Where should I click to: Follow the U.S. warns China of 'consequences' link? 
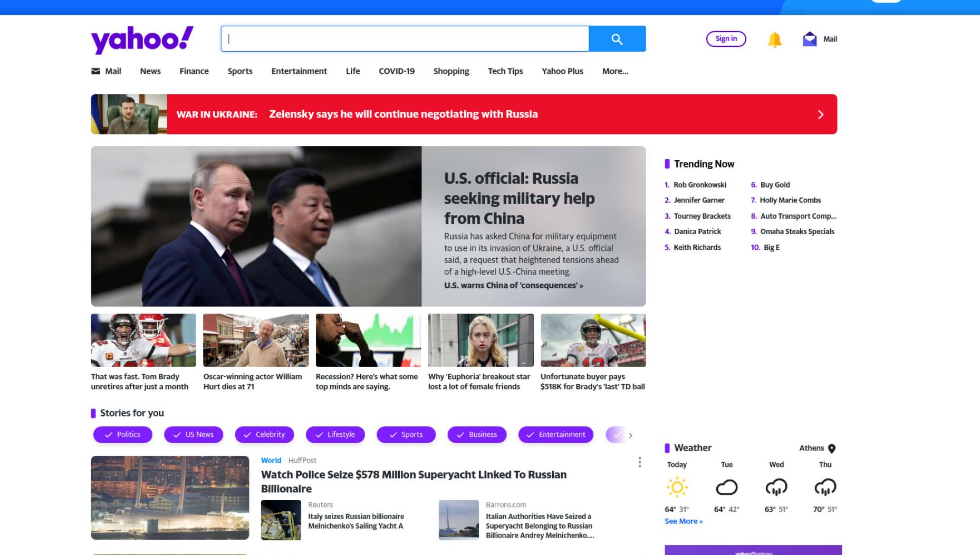tap(514, 285)
